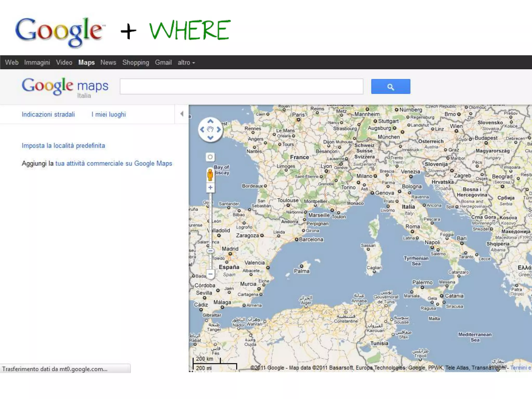532x399 pixels.
Task: Pan the map left with the arrow
Action: [x=202, y=129]
